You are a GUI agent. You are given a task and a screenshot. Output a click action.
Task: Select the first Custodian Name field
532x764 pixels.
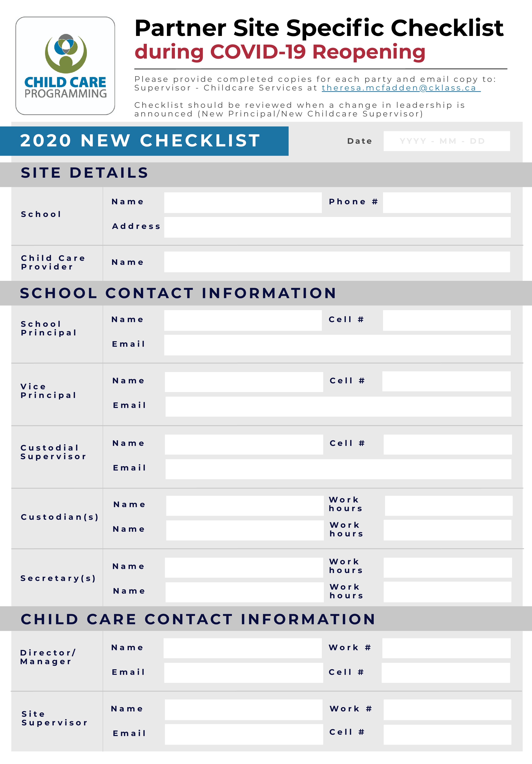coord(245,506)
